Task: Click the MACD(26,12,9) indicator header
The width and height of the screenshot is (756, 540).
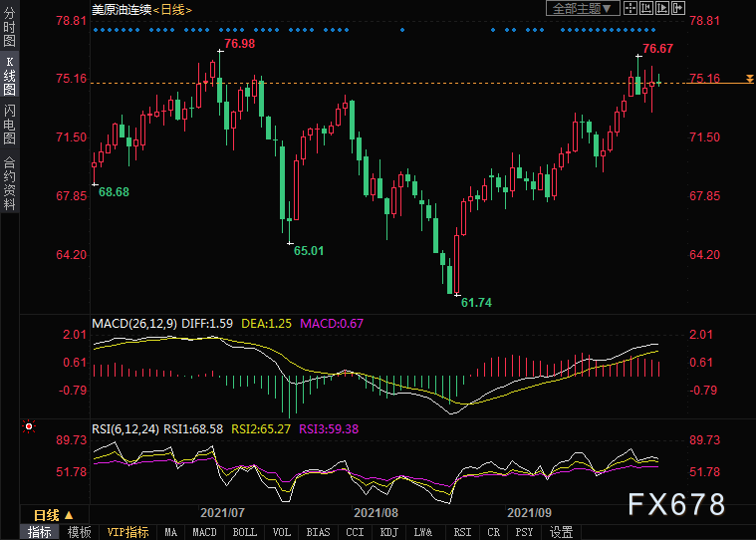Action: (134, 323)
